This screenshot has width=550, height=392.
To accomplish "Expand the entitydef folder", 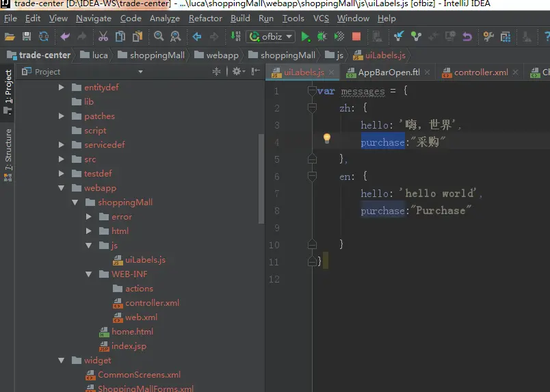I will [62, 87].
